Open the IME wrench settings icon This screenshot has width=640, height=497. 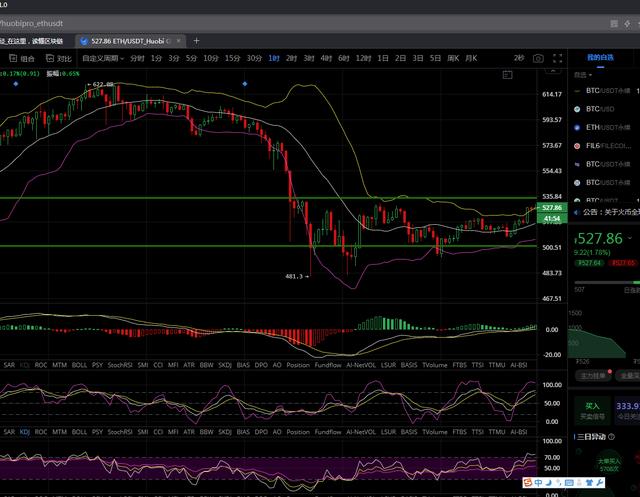pos(599,483)
